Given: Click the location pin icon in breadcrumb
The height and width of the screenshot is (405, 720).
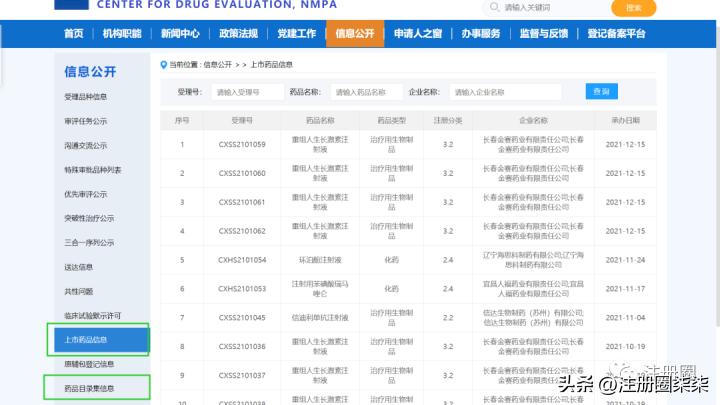Looking at the screenshot, I should coord(163,65).
